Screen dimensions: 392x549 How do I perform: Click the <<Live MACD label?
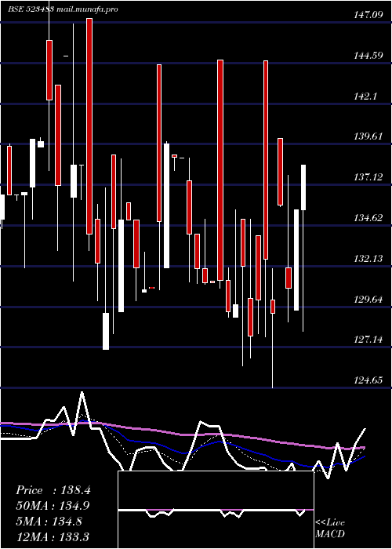click(x=330, y=529)
